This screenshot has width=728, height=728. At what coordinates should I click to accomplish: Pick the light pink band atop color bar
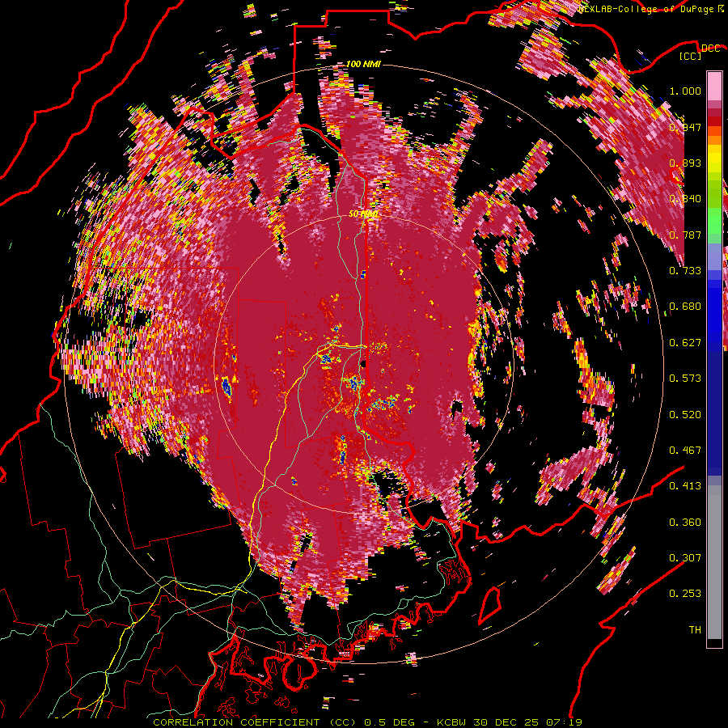(x=714, y=86)
